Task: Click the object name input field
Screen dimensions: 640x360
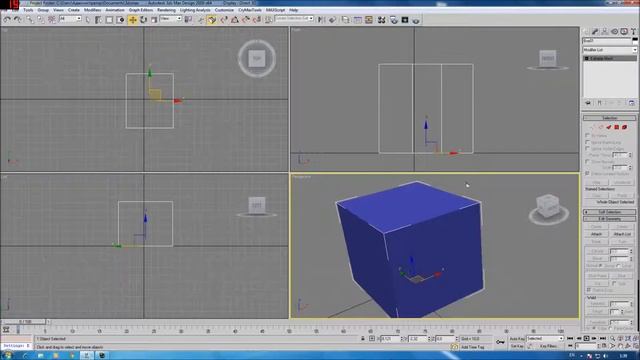Action: [x=607, y=40]
